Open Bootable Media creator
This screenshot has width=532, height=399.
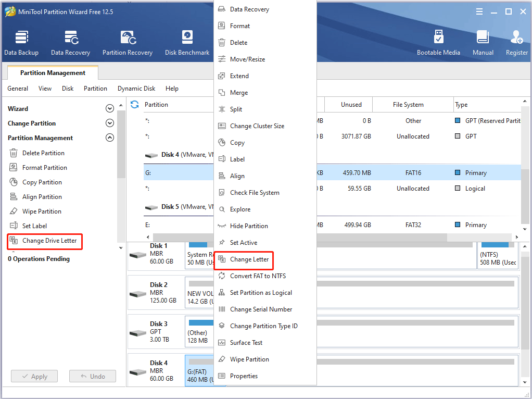438,42
